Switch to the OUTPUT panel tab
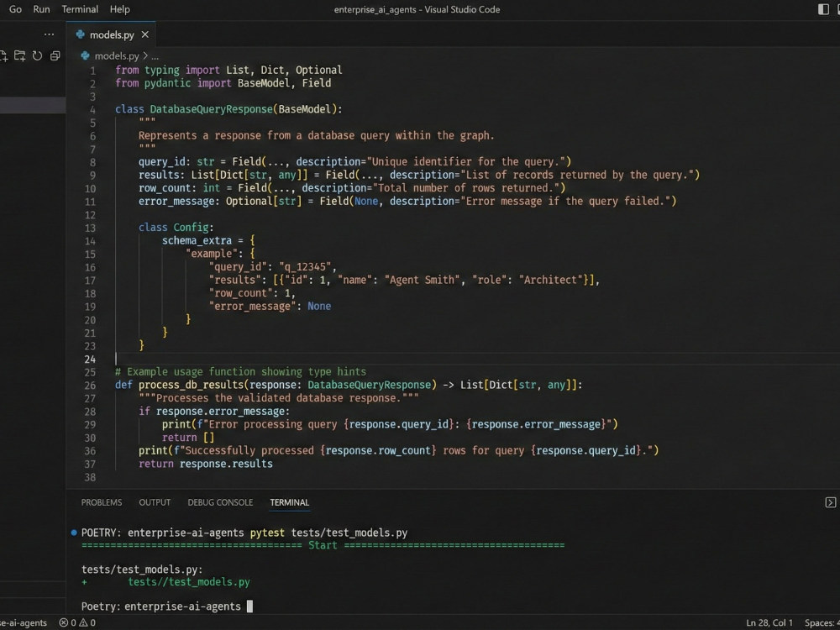The height and width of the screenshot is (630, 840). point(155,502)
